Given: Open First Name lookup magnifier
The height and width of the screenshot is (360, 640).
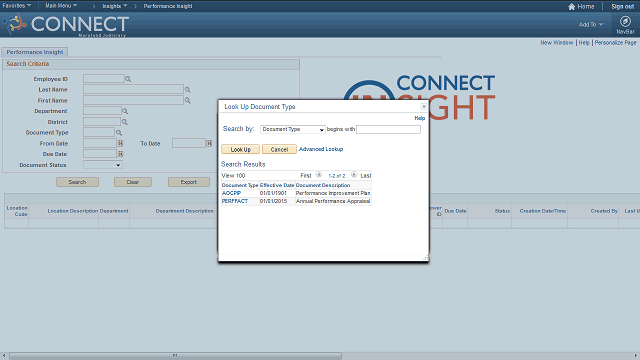Looking at the screenshot, I should click(188, 100).
